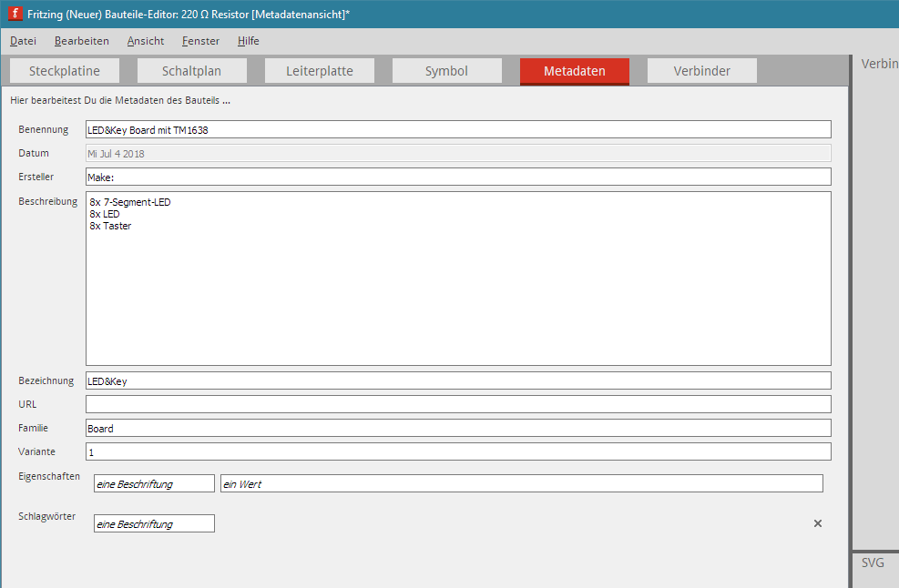The width and height of the screenshot is (899, 588).
Task: Click the SVG panel header at right
Action: point(873,563)
